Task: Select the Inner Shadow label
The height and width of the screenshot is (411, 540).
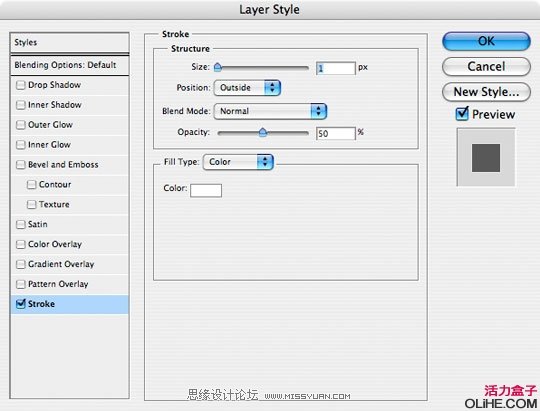Action: (x=55, y=105)
